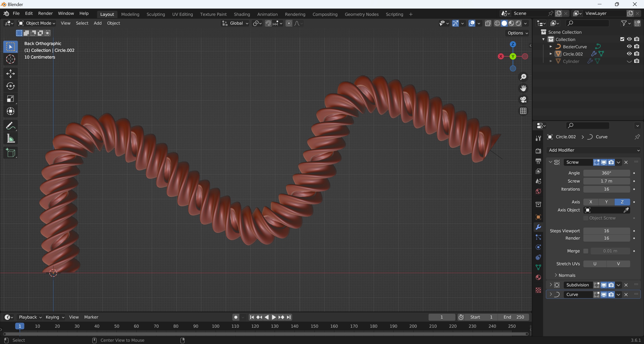Open Global transform orientation dropdown

pyautogui.click(x=235, y=23)
